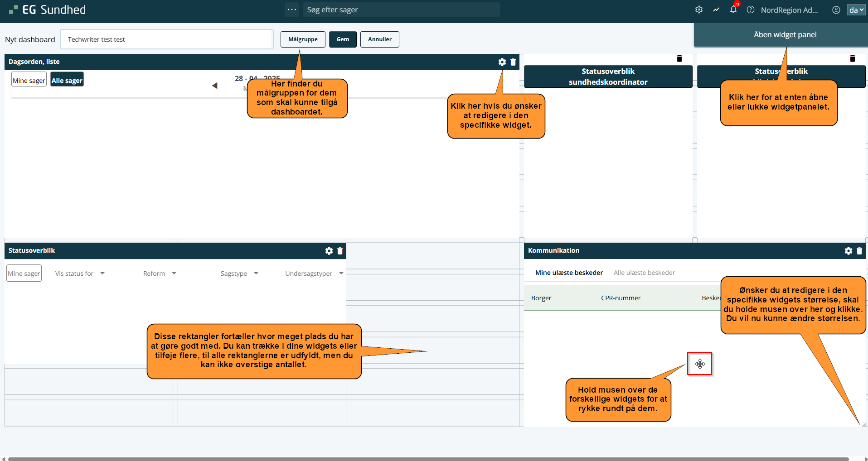Viewport: 868px width, 461px height.
Task: Delete the Kommunikation widget with trash icon
Action: pos(859,251)
